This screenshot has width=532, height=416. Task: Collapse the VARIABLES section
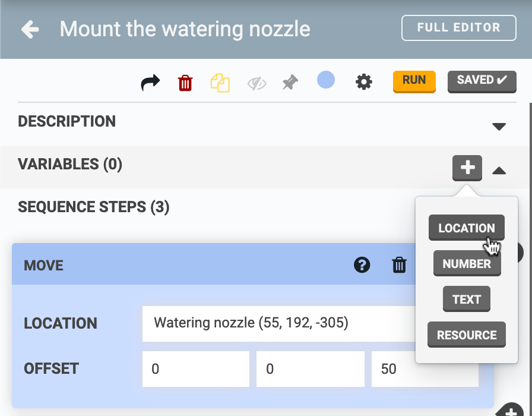[499, 171]
